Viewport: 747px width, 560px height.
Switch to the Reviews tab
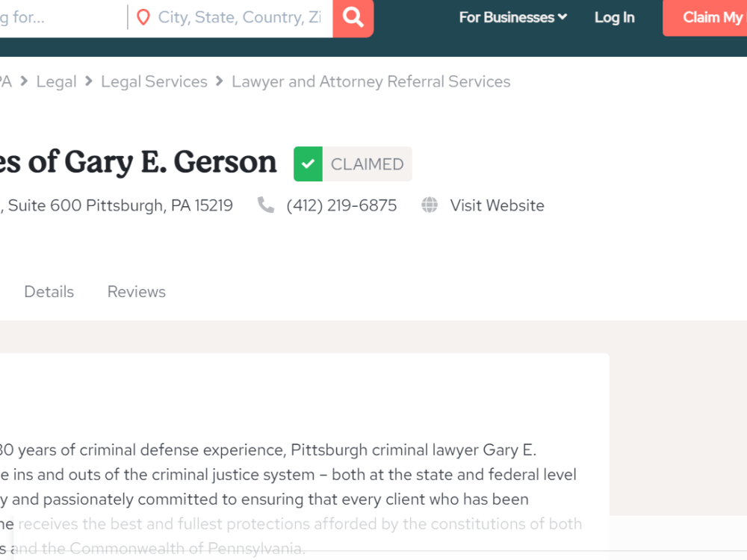[x=136, y=291]
